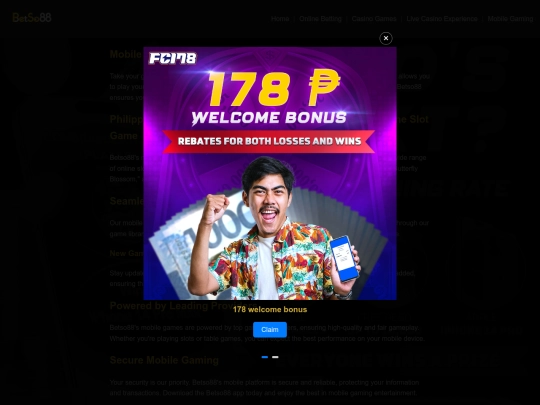
Task: Switch to the second carousel slide indicator
Action: point(275,357)
